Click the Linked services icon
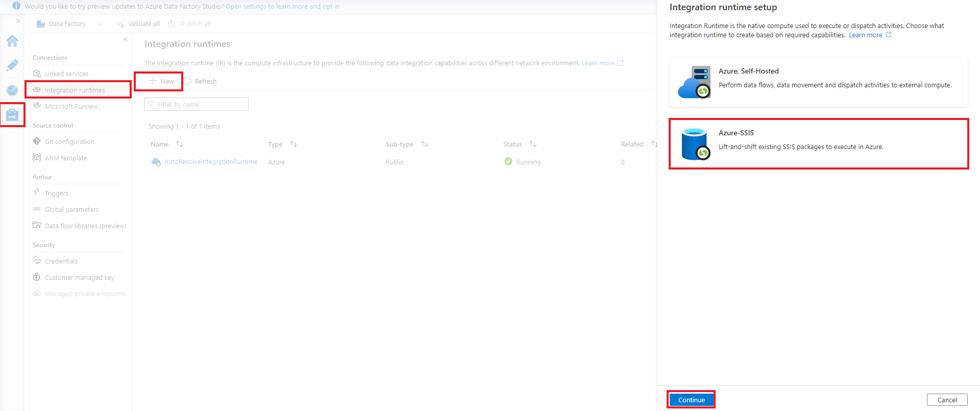 [37, 74]
